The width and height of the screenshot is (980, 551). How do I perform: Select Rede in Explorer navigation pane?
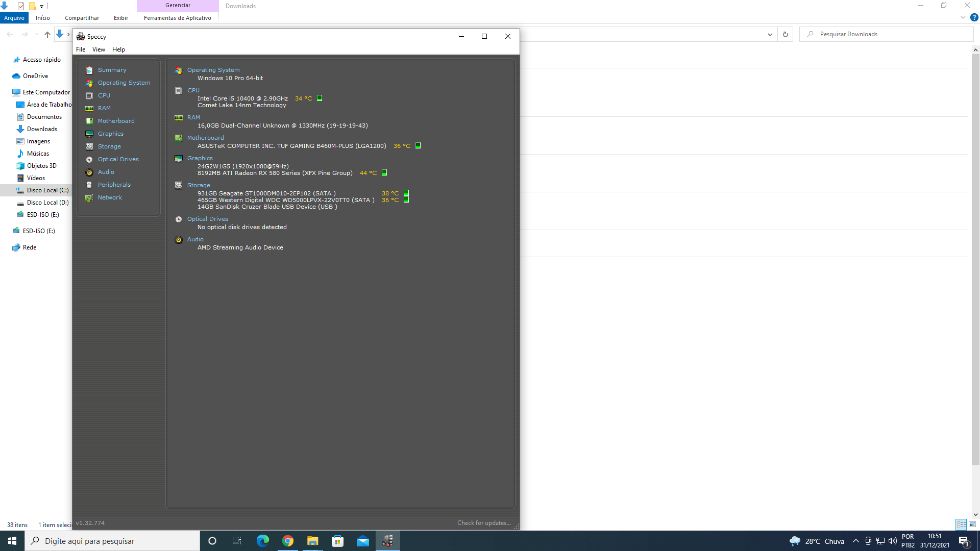(30, 247)
